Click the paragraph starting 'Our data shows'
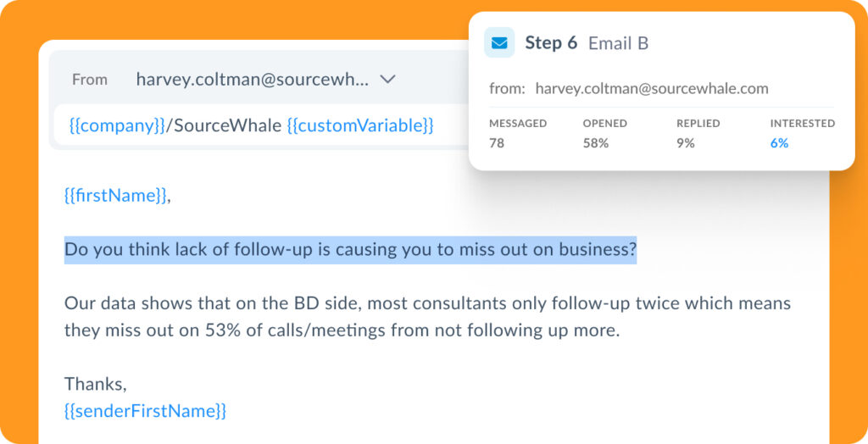The width and height of the screenshot is (868, 444). tap(427, 317)
